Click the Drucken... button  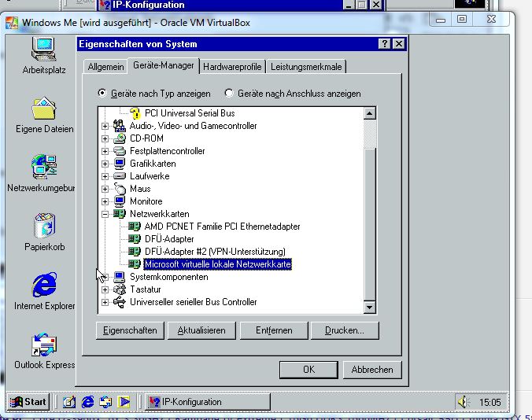(345, 330)
